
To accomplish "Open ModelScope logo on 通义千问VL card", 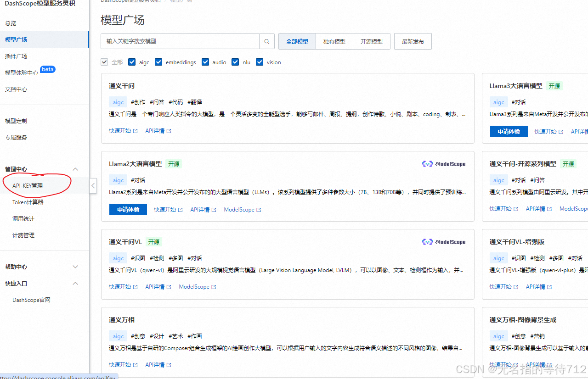I will click(x=444, y=242).
